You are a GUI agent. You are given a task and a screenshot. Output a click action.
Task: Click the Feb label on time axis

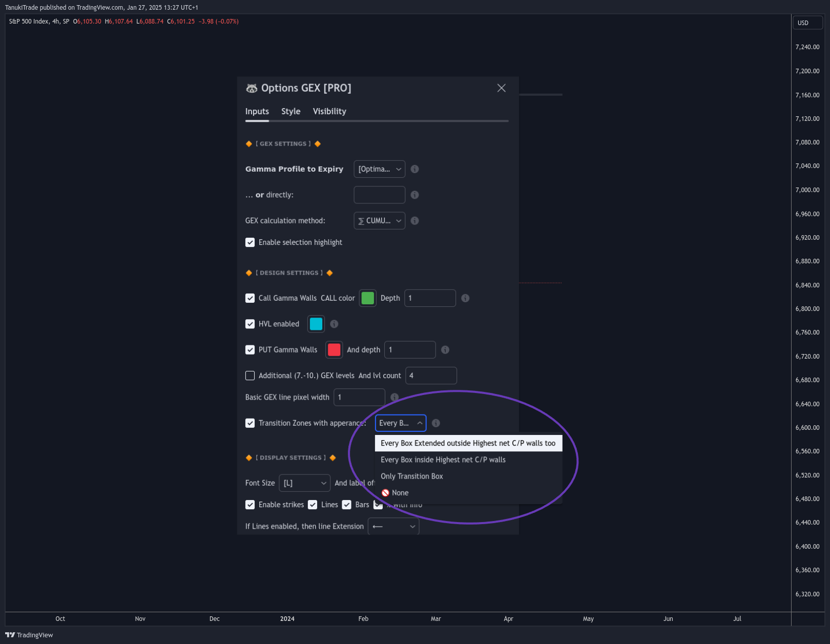363,619
